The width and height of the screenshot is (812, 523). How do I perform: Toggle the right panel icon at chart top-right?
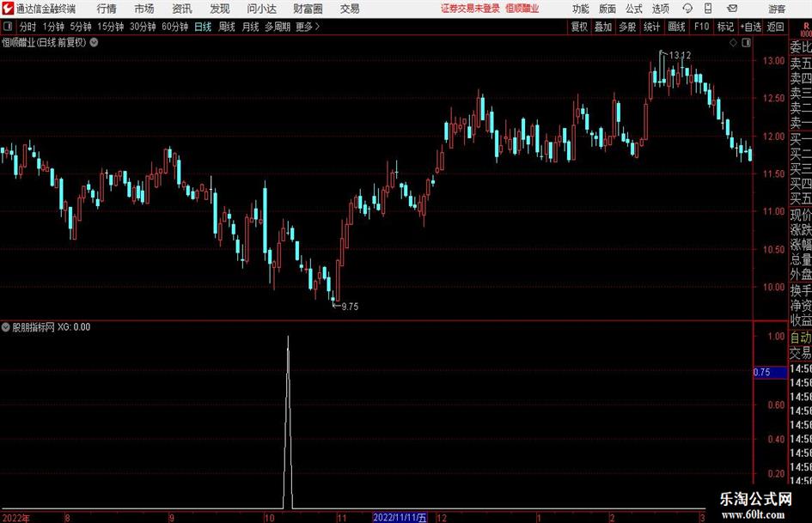coord(746,43)
